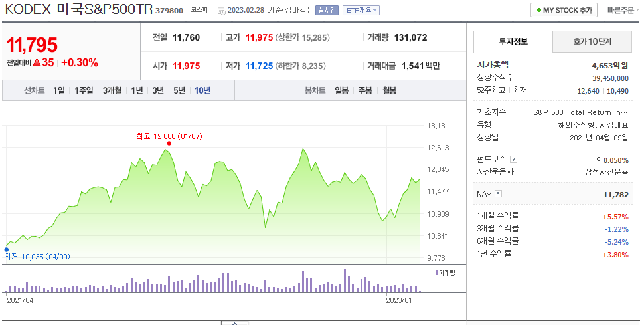Image resolution: width=644 pixels, height=325 pixels.
Task: Click the 1년 수익률 +3.80% value
Action: pyautogui.click(x=615, y=255)
